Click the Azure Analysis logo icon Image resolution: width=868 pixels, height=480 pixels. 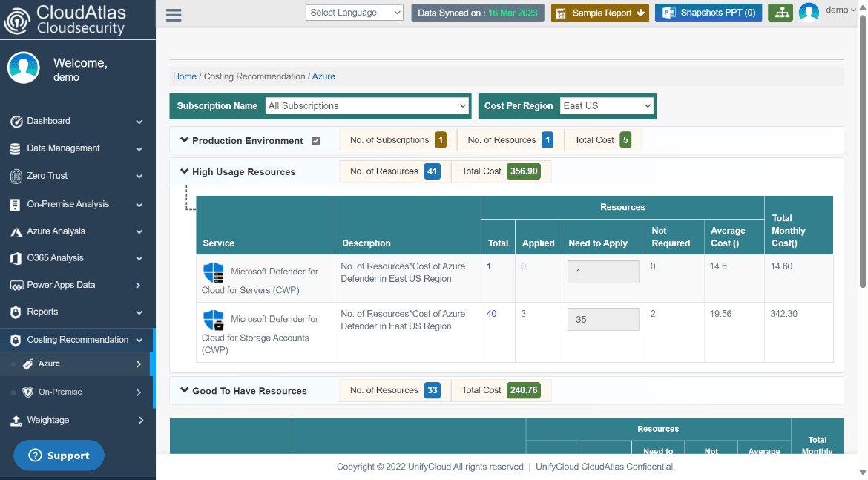point(16,232)
